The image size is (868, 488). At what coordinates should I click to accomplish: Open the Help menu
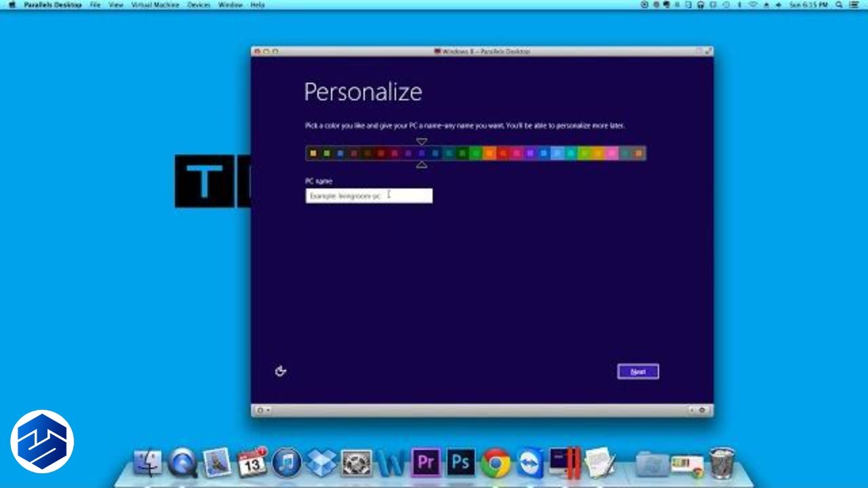[x=258, y=5]
